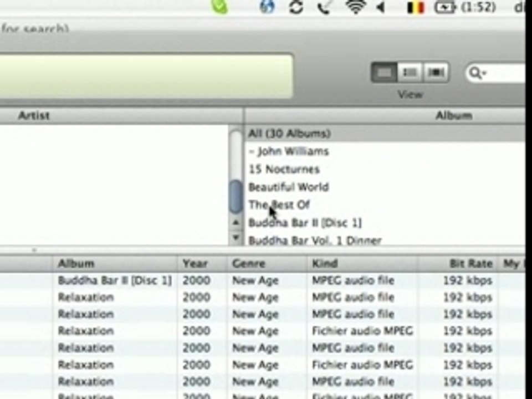Switch to list view mode

pos(384,72)
